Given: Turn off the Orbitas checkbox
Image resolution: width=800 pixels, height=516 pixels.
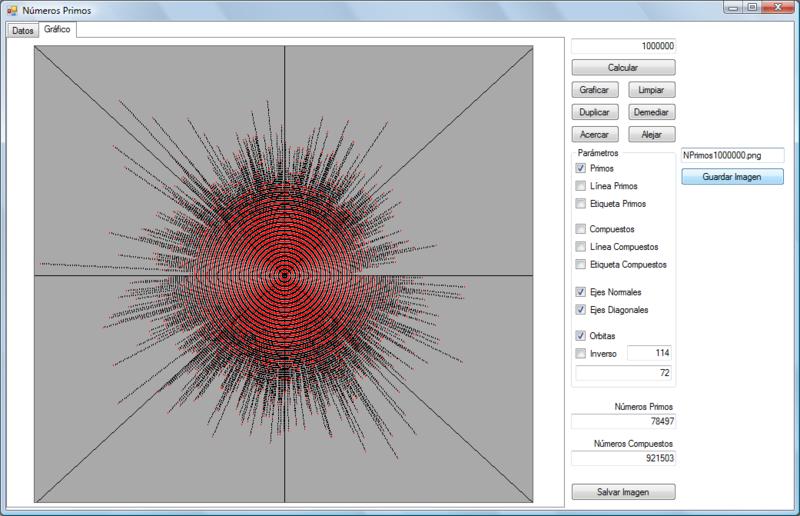Looking at the screenshot, I should point(581,335).
